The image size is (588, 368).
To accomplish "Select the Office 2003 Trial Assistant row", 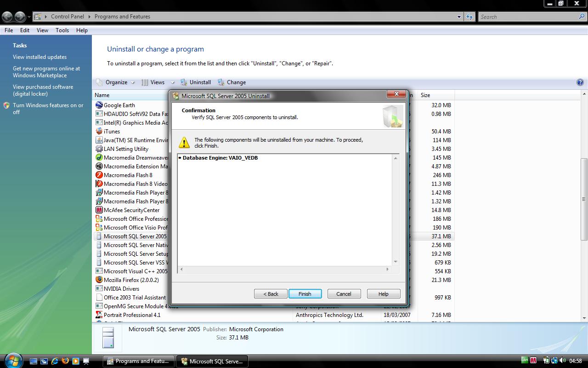I will [x=274, y=297].
